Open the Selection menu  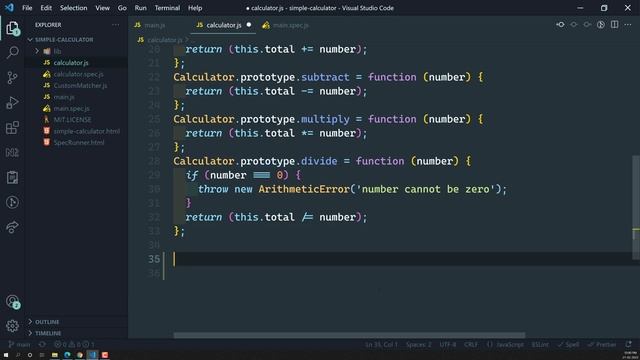[73, 8]
